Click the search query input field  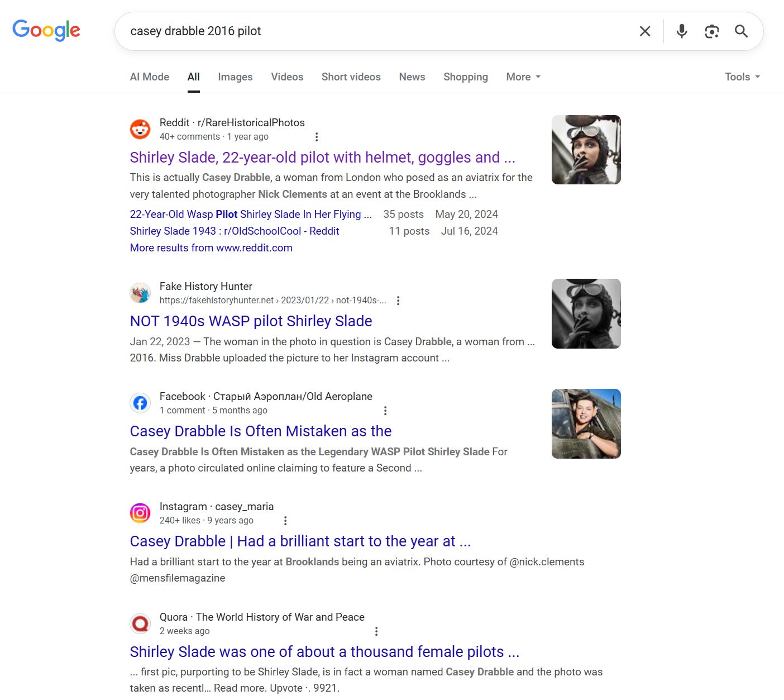[380, 31]
